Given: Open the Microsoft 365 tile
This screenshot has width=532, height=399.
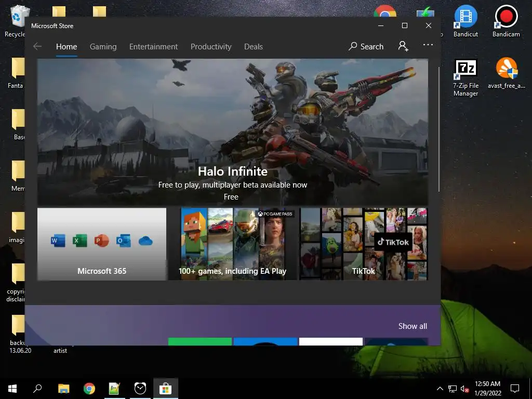Looking at the screenshot, I should pos(102,244).
